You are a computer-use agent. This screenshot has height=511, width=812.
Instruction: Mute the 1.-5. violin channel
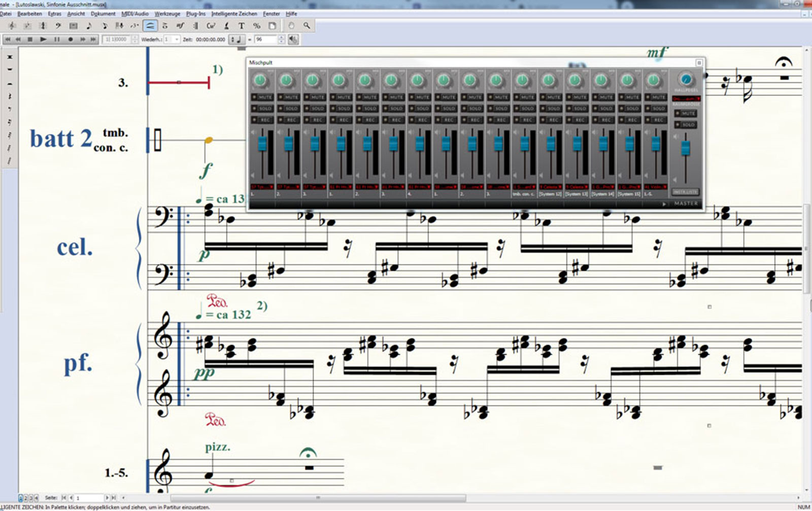pyautogui.click(x=656, y=97)
